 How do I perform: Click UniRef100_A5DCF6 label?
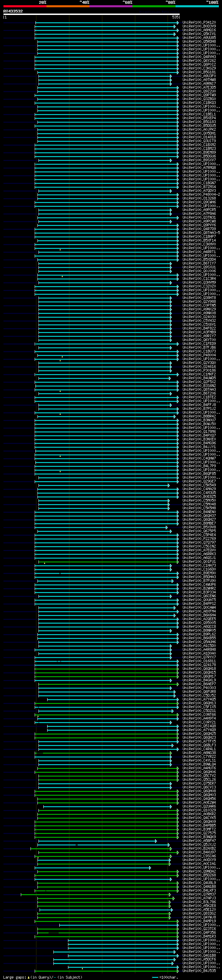pyautogui.click(x=199, y=959)
